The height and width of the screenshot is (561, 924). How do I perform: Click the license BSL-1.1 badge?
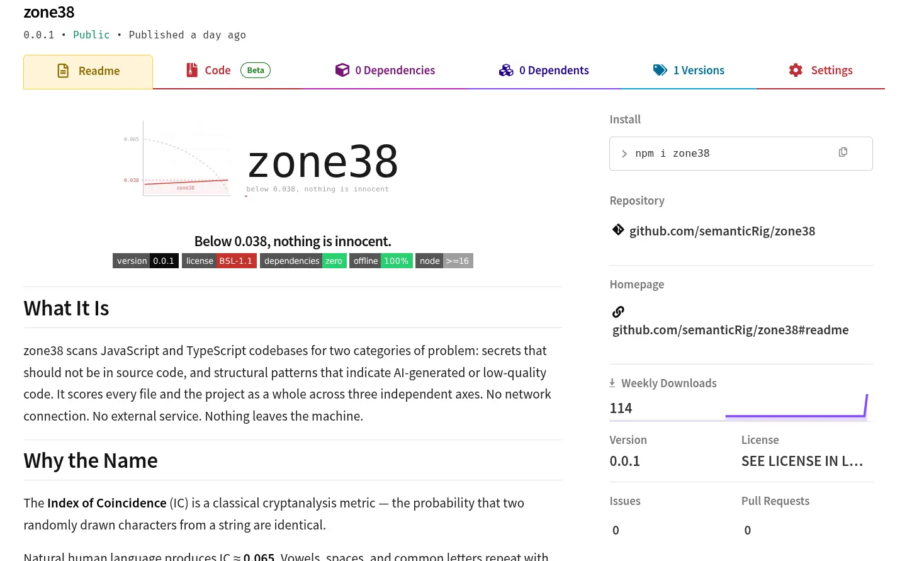219,261
